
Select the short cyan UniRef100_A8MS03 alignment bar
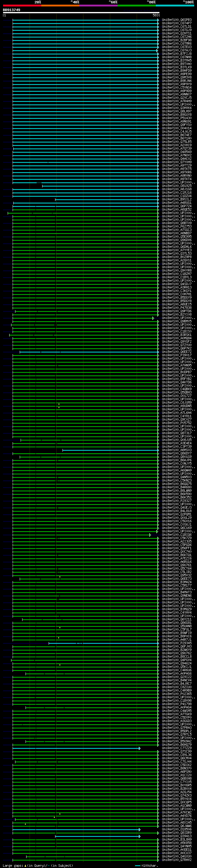click(x=110, y=450)
